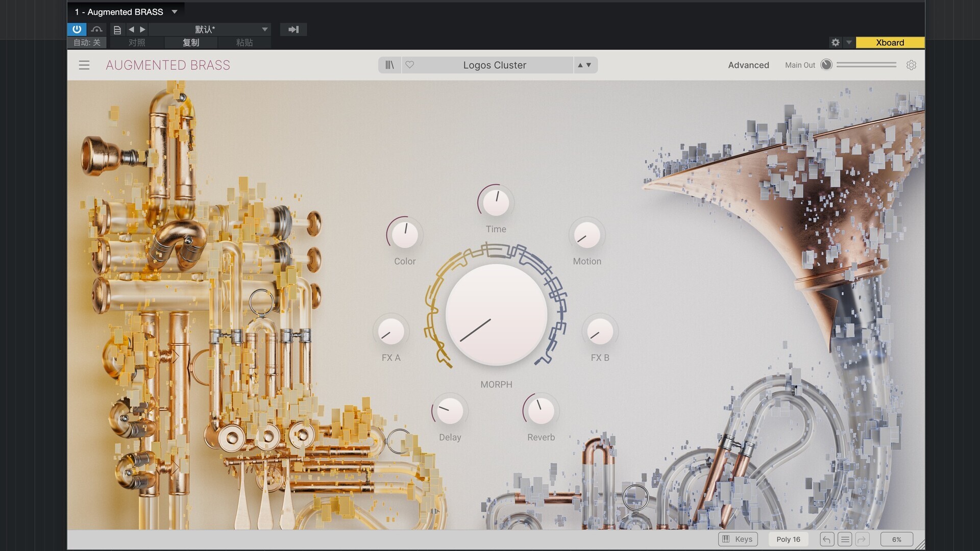Click the undo arrow icon
Viewport: 980px width, 551px height.
click(827, 539)
